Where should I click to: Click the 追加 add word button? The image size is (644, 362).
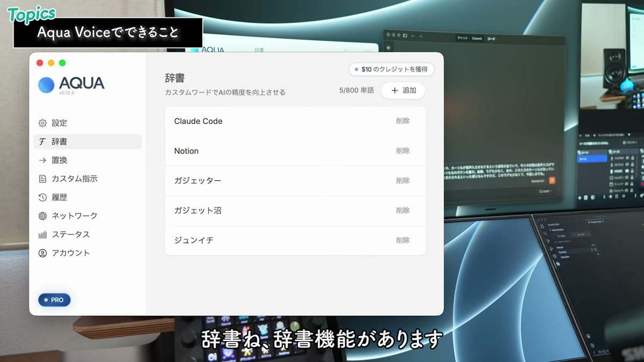(403, 91)
